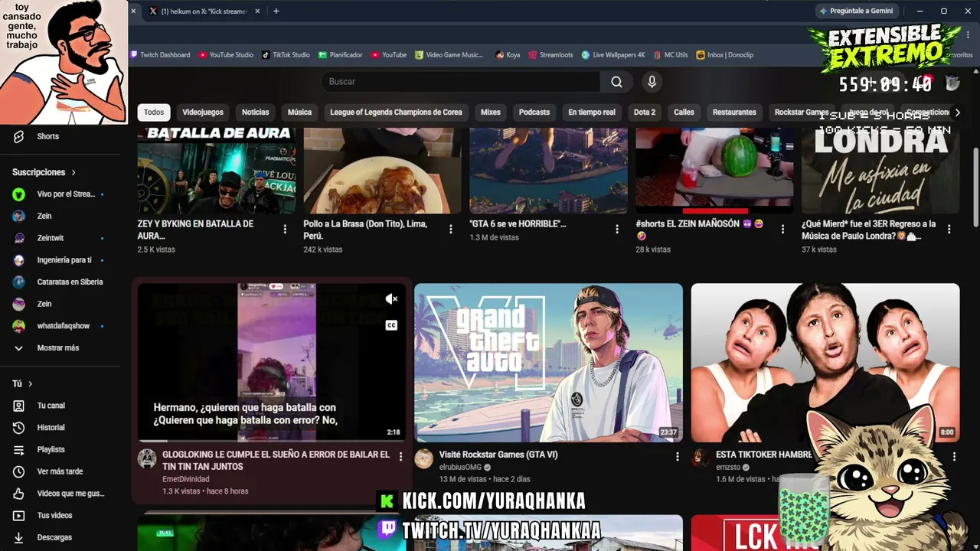Viewport: 980px width, 551px height.
Task: Open the whatdafaqshow channel avatar
Action: 19,326
